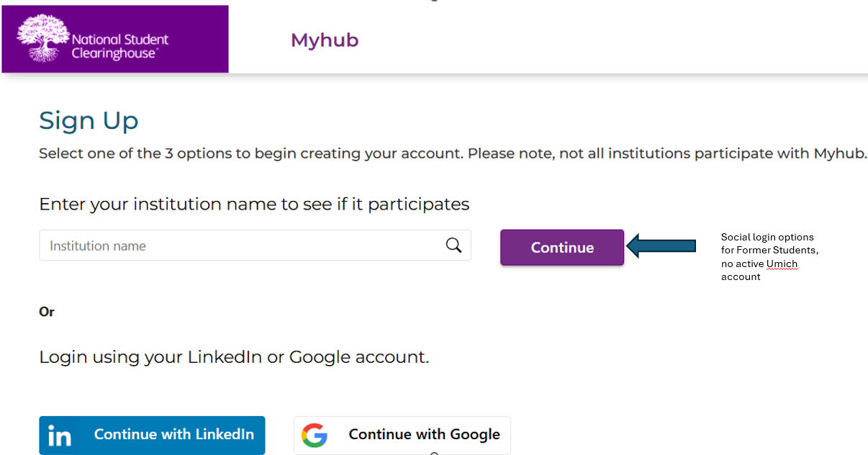Choose Continue with LinkedIn
This screenshot has width=868, height=455.
(x=152, y=435)
